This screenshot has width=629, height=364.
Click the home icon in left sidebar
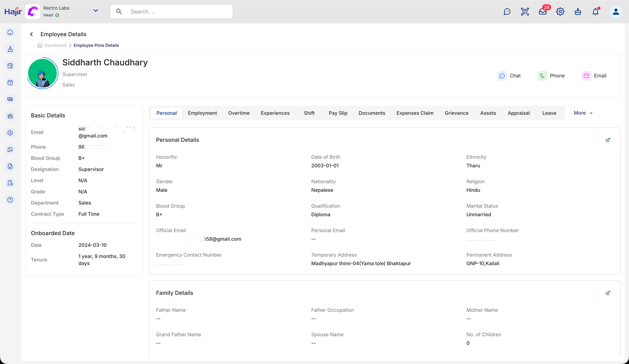tap(10, 32)
